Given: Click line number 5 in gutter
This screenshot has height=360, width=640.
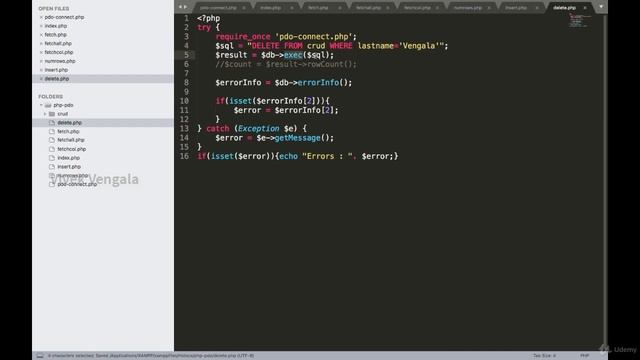Looking at the screenshot, I should pyautogui.click(x=186, y=55).
